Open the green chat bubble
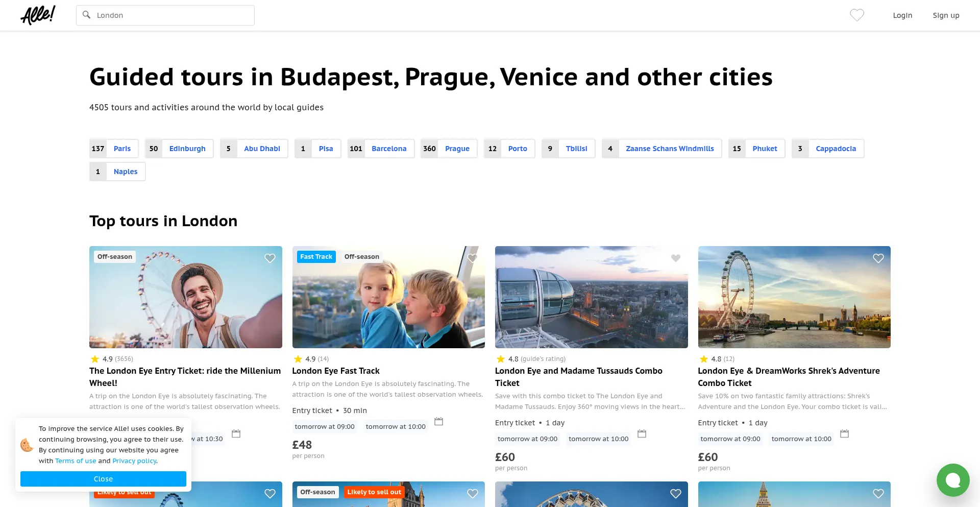Image resolution: width=980 pixels, height=507 pixels. coord(953,480)
